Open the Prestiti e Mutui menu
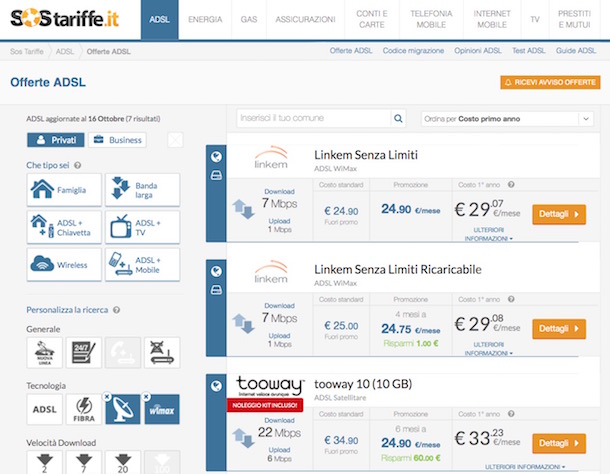This screenshot has width=610, height=474. (x=574, y=19)
